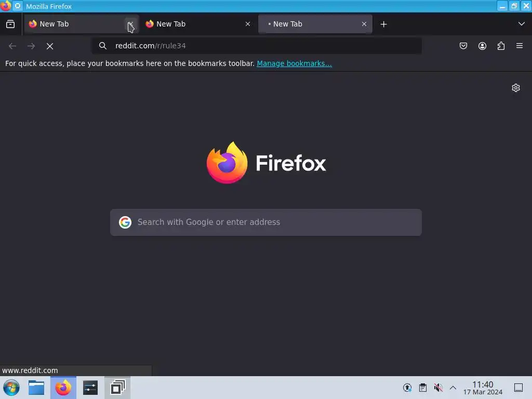Open the settings mixer taskbar application
The height and width of the screenshot is (399, 532).
90,388
